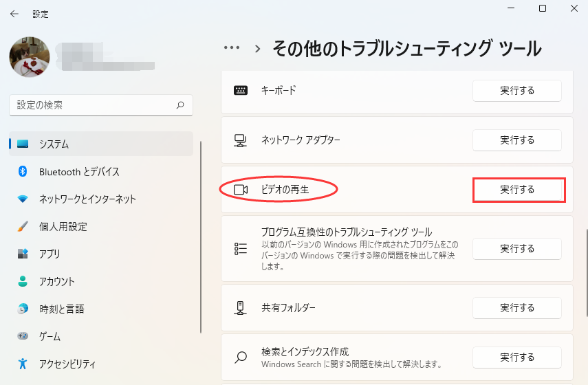Click the Bluetooth icon in sidebar
This screenshot has width=588, height=385.
23,172
